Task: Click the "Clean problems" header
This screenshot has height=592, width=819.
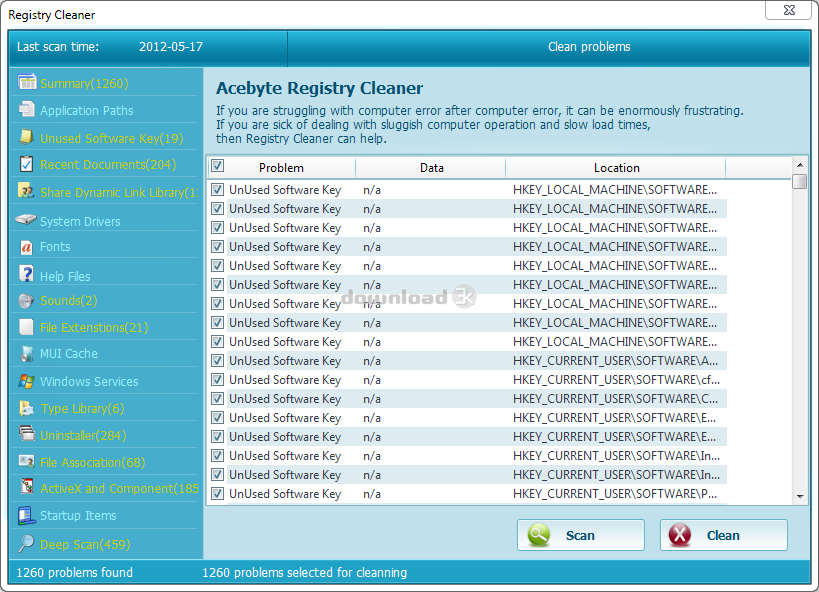Action: [589, 47]
